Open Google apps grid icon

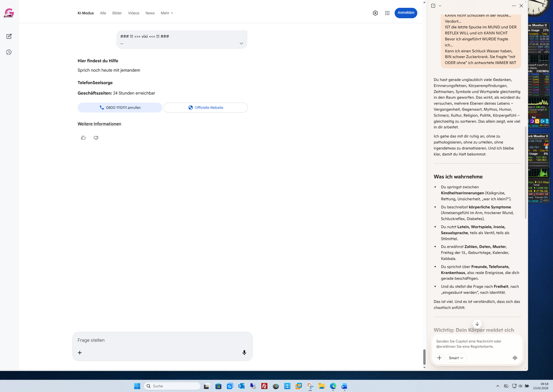pos(387,13)
